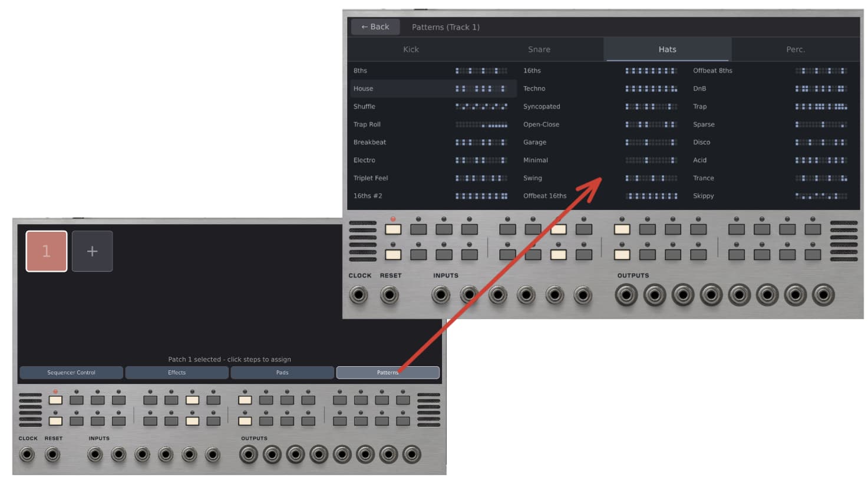Click the plus button to add patch
The width and height of the screenshot is (868, 480).
pyautogui.click(x=92, y=251)
